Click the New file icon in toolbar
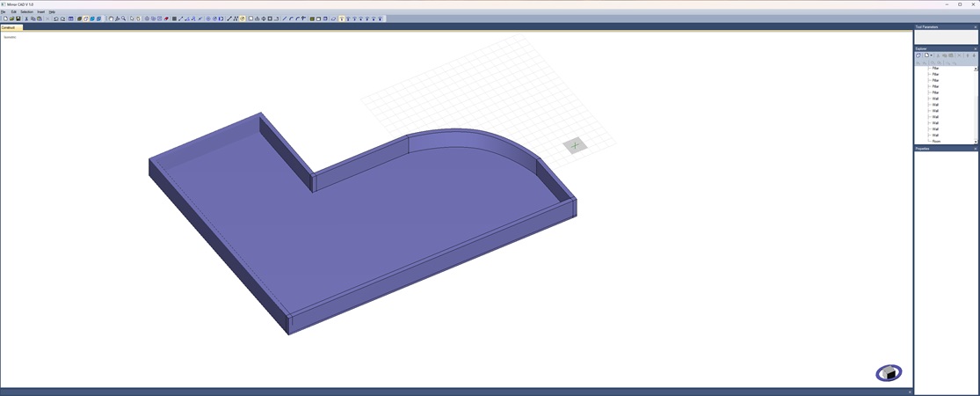The width and height of the screenshot is (980, 396). pos(5,18)
